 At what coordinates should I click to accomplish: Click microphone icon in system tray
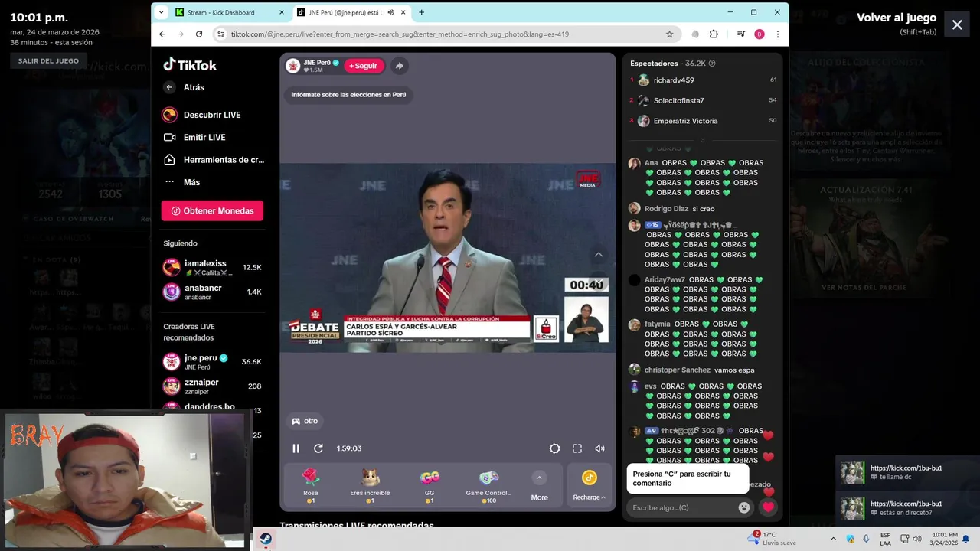866,539
